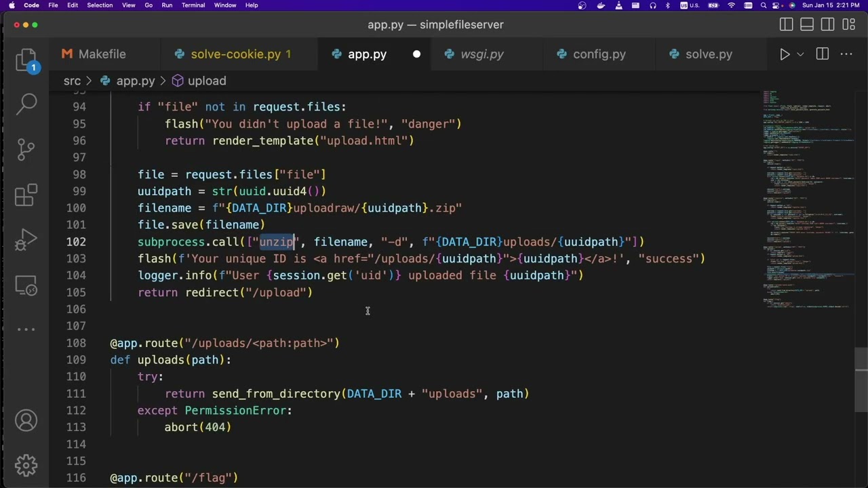
Task: Click line number 108 in gutter
Action: pyautogui.click(x=76, y=343)
